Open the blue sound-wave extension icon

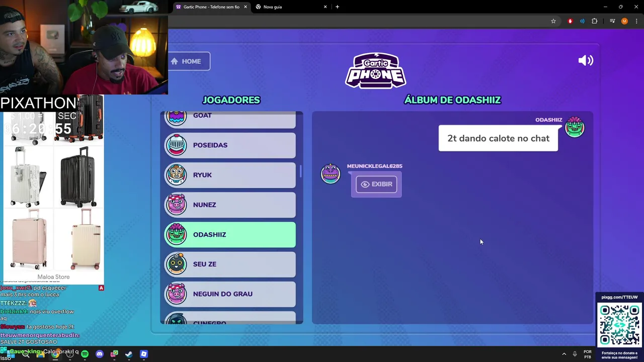click(x=582, y=21)
